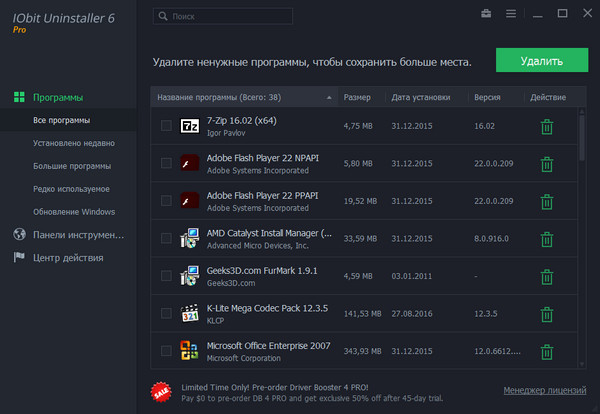This screenshot has width=600, height=414.
Task: Delete AMD Catalyst Install Manager via trash icon
Action: tap(546, 238)
